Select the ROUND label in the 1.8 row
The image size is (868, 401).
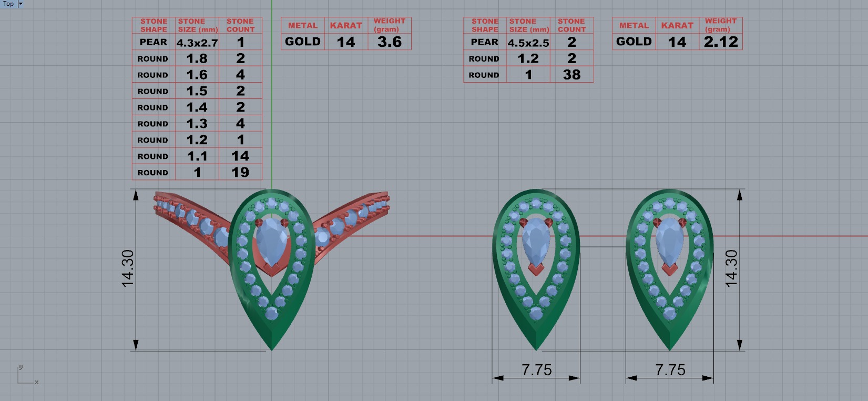coord(153,59)
